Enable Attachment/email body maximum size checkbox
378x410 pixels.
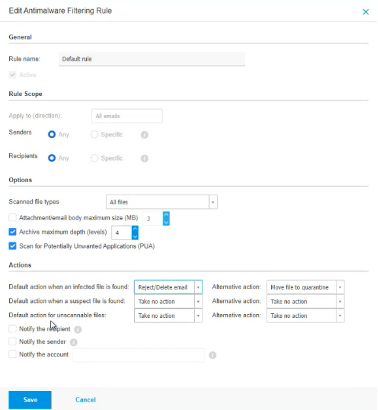tap(12, 218)
